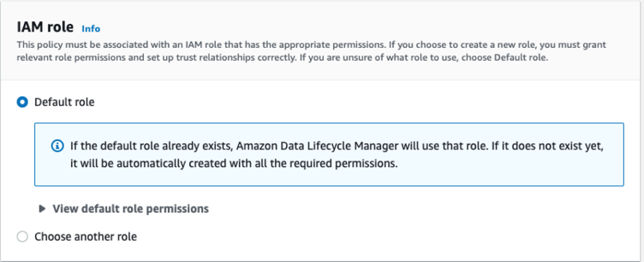Viewport: 644px width, 262px height.
Task: Select the Default role radio button
Action: click(23, 101)
